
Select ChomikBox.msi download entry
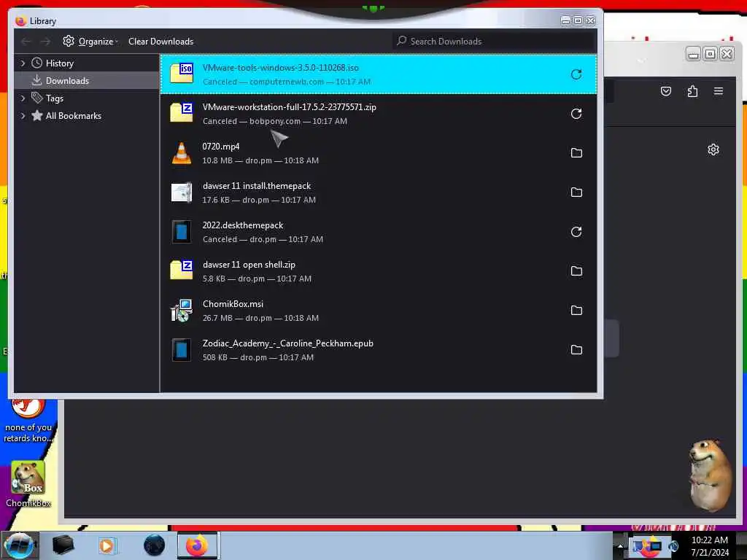click(379, 311)
